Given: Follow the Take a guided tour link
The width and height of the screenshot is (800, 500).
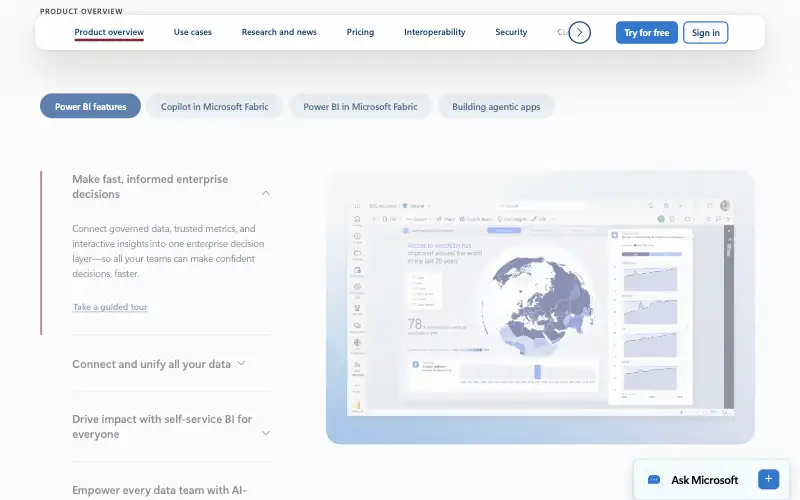Looking at the screenshot, I should pos(110,307).
